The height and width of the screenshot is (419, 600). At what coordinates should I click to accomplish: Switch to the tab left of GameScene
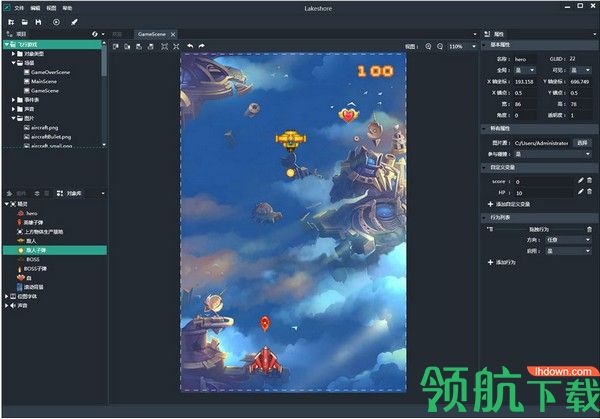coord(118,34)
